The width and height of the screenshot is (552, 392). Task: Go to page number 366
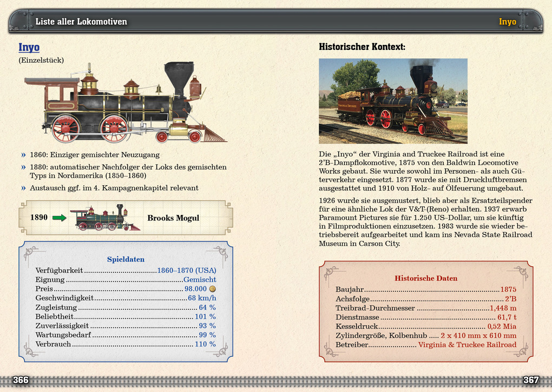(21, 380)
